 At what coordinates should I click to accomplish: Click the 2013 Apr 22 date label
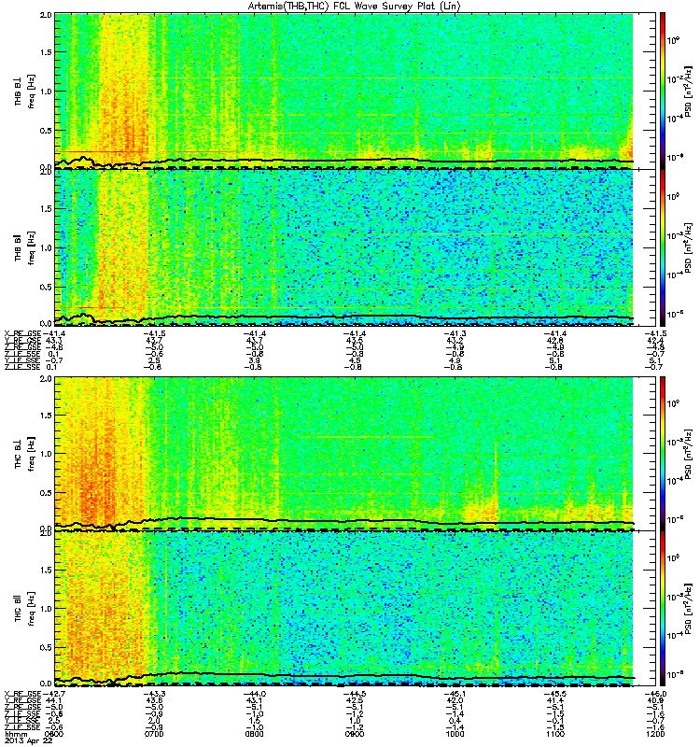coord(28,740)
